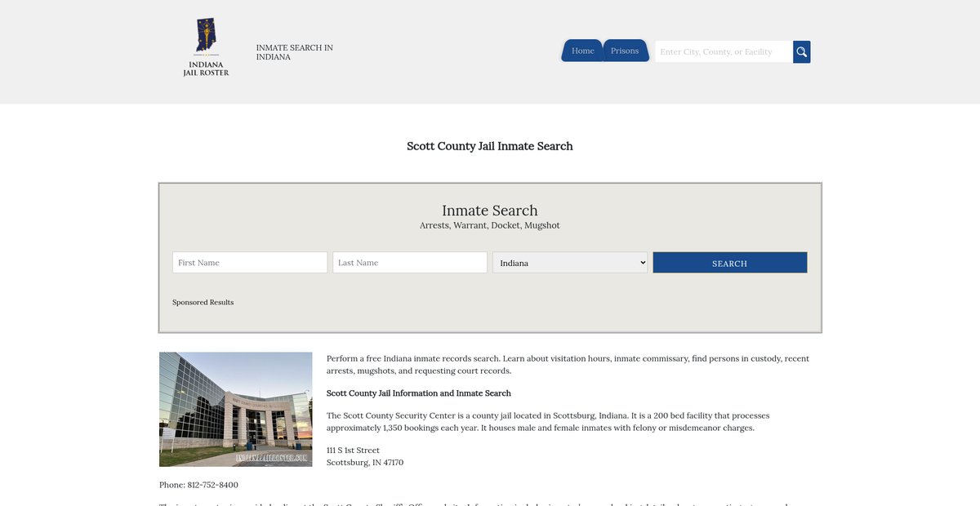Open the Home navigation tab
Image resolution: width=980 pixels, height=506 pixels.
pyautogui.click(x=582, y=51)
